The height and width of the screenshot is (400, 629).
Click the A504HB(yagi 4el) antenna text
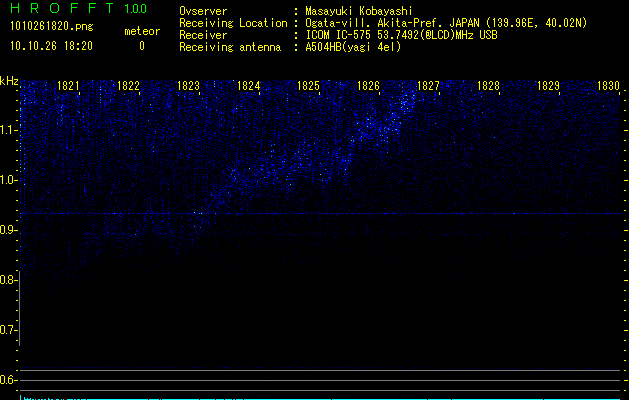point(353,47)
